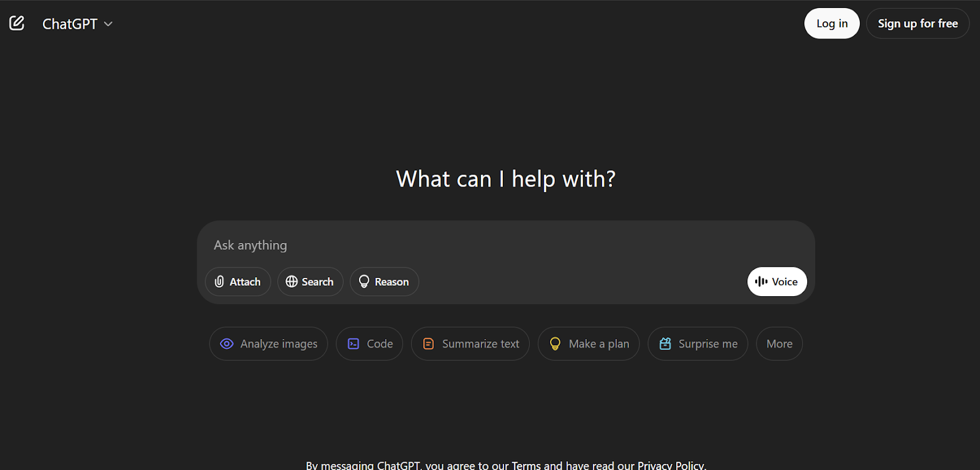Start Voice mode

[x=777, y=282]
